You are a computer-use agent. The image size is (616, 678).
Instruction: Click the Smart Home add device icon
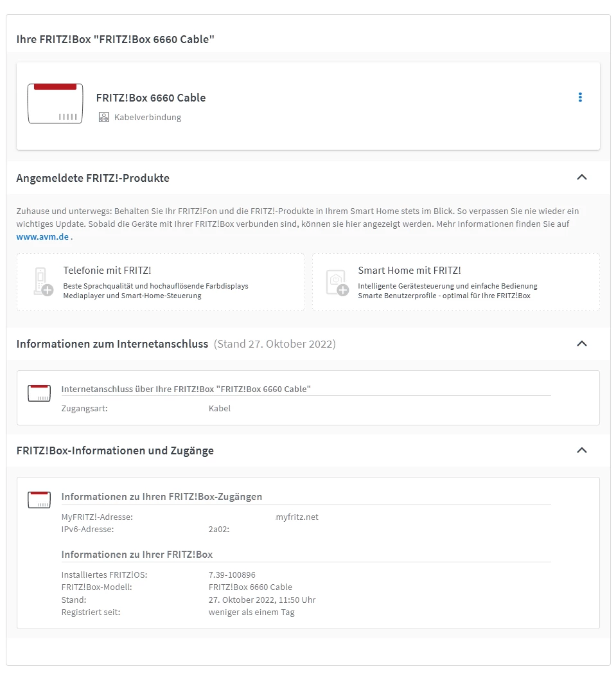[x=337, y=281]
